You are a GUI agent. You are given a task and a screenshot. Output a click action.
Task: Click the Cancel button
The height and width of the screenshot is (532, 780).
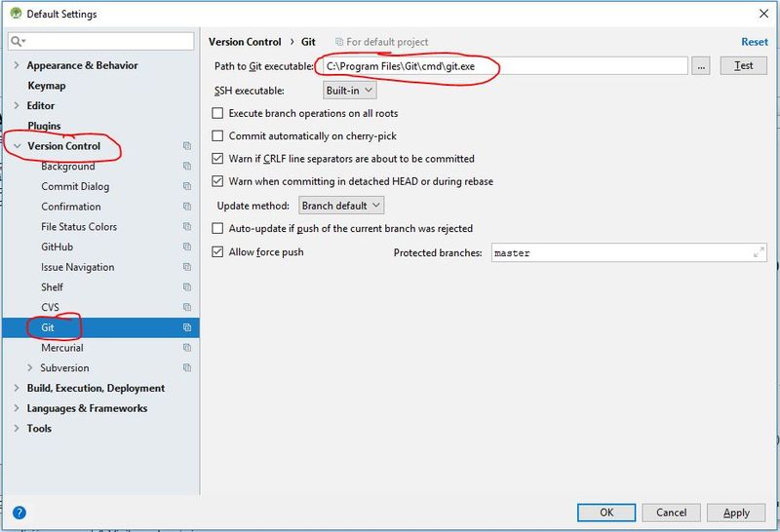(671, 513)
